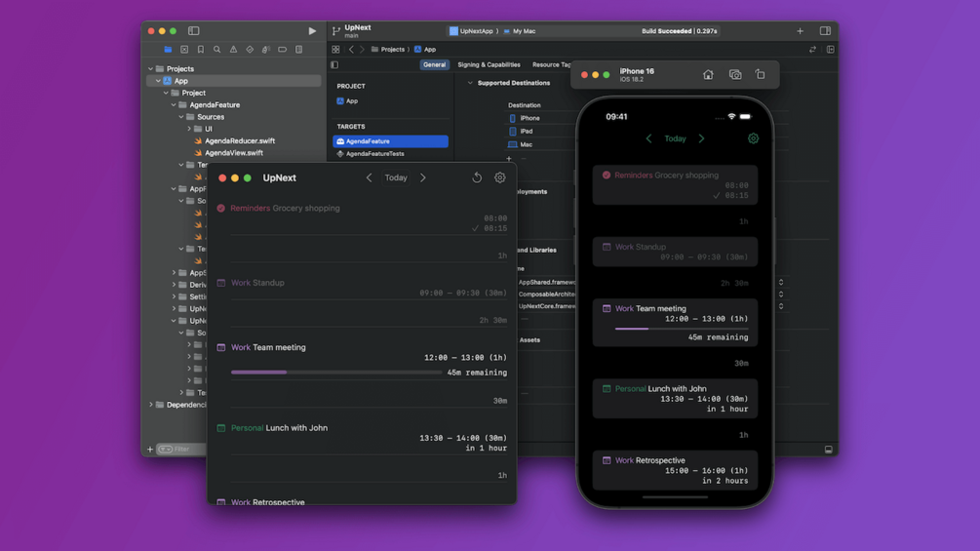The image size is (980, 551).
Task: Open the Issue navigator warning icon
Action: click(233, 50)
